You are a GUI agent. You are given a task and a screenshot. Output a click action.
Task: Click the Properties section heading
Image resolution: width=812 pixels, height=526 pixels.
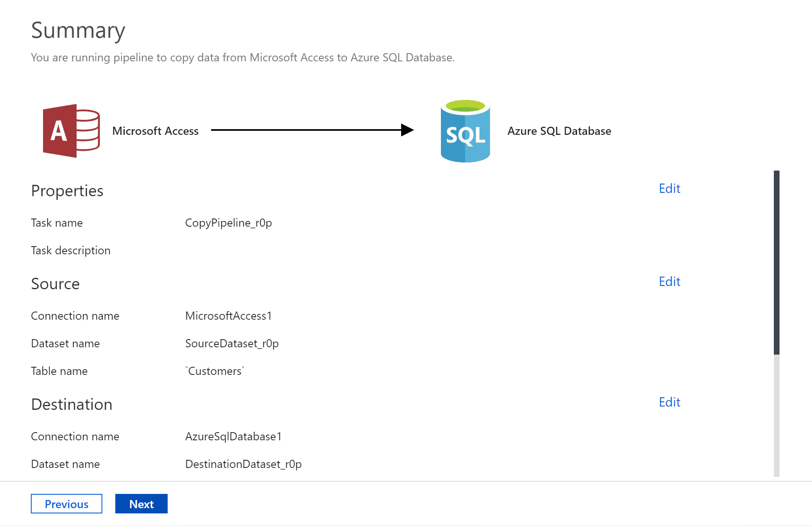(67, 191)
